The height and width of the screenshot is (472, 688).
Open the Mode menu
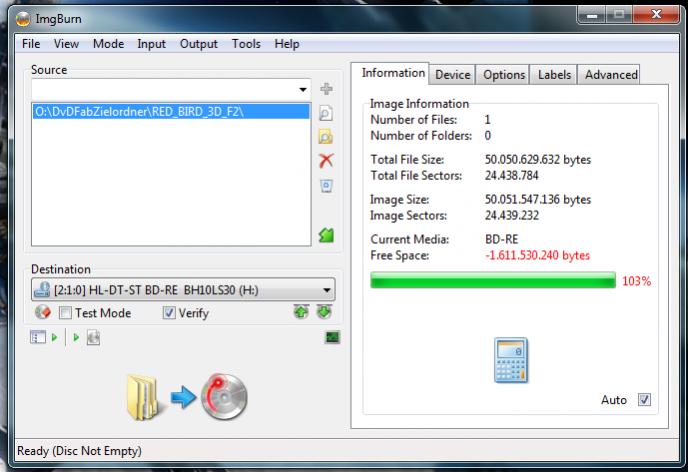pyautogui.click(x=108, y=44)
